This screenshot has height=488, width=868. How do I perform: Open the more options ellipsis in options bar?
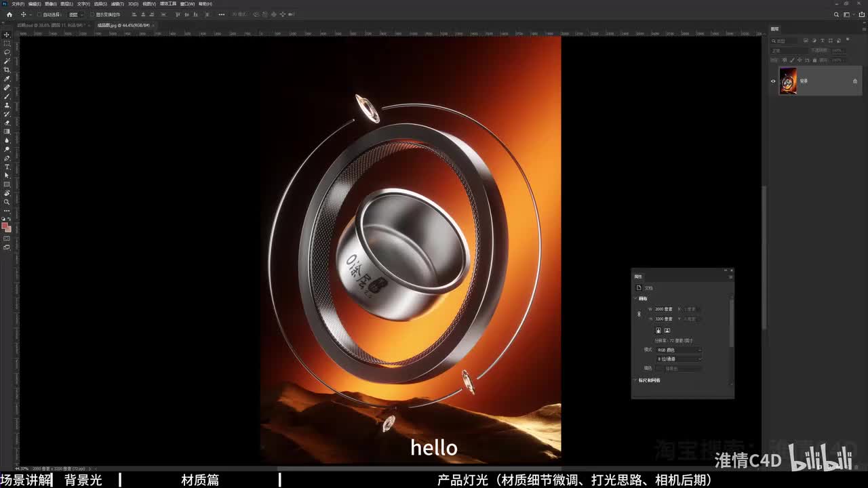point(222,14)
